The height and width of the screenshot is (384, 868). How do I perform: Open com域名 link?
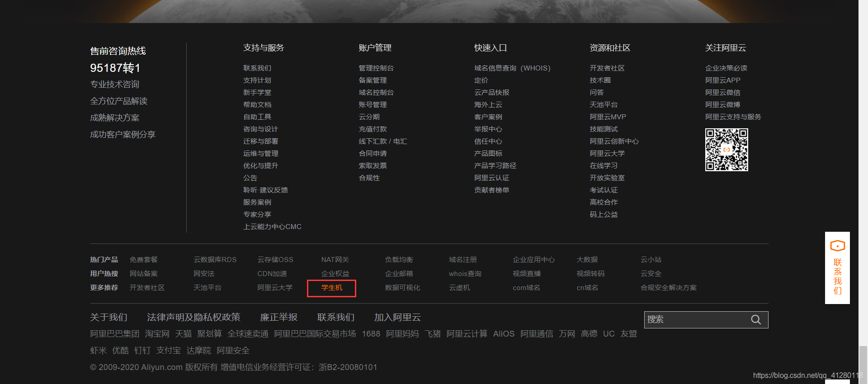click(526, 288)
